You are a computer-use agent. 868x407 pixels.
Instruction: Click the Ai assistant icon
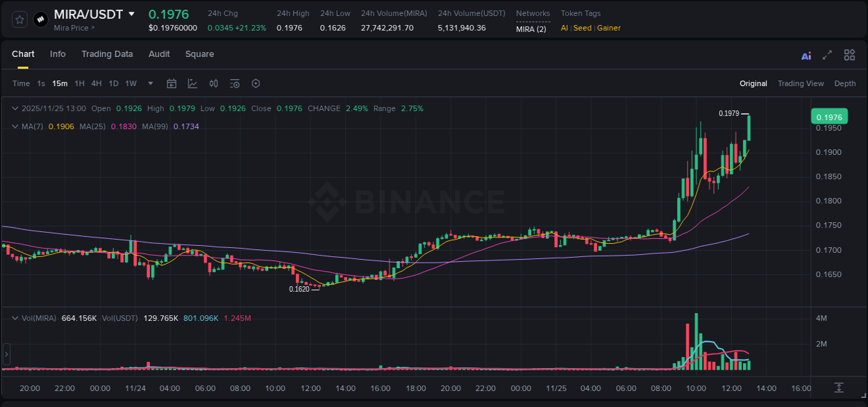tap(806, 55)
